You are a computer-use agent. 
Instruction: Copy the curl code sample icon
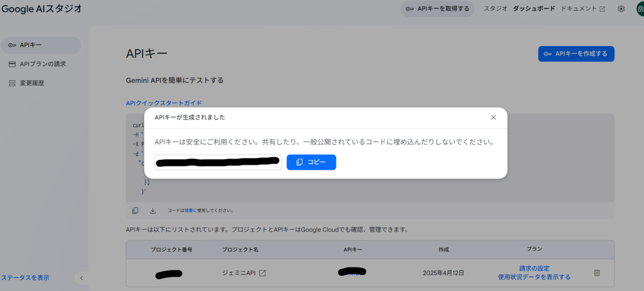point(135,211)
